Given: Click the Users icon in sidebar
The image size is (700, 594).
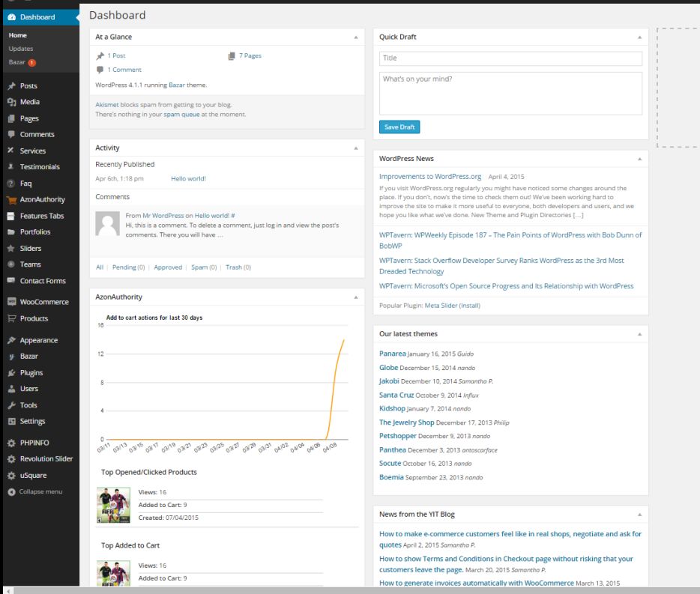Looking at the screenshot, I should 11,389.
